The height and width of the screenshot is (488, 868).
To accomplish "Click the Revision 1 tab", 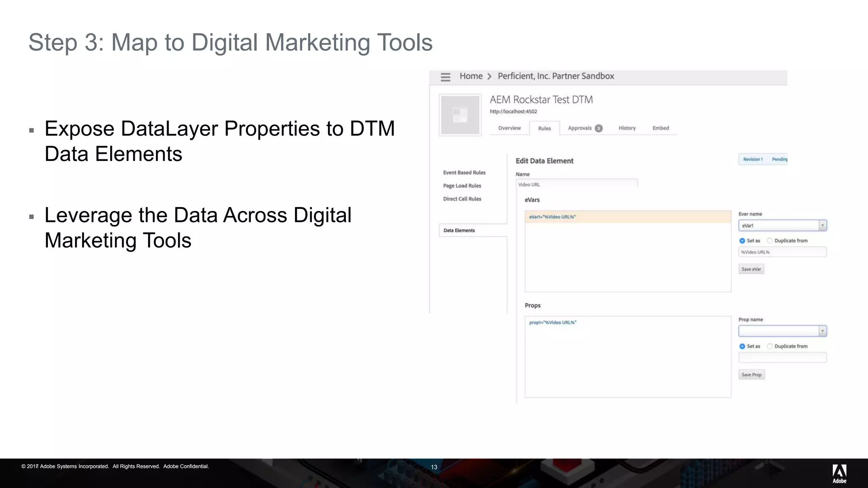I will tap(753, 159).
